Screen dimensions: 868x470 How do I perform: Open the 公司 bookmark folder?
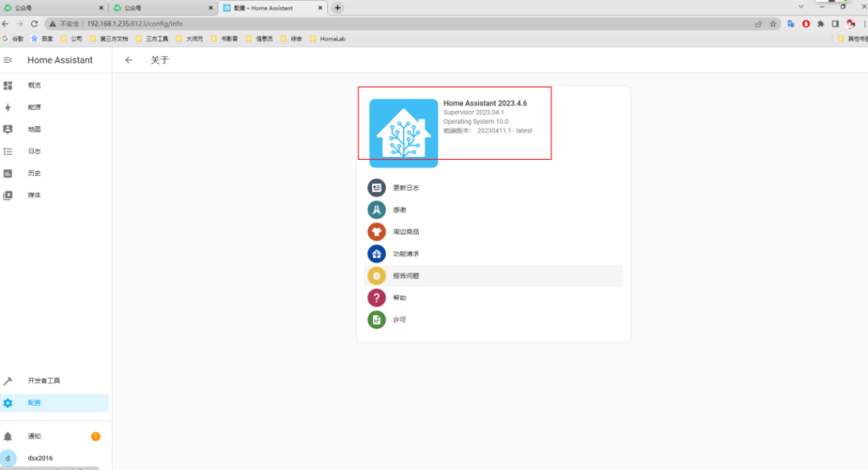tap(71, 39)
